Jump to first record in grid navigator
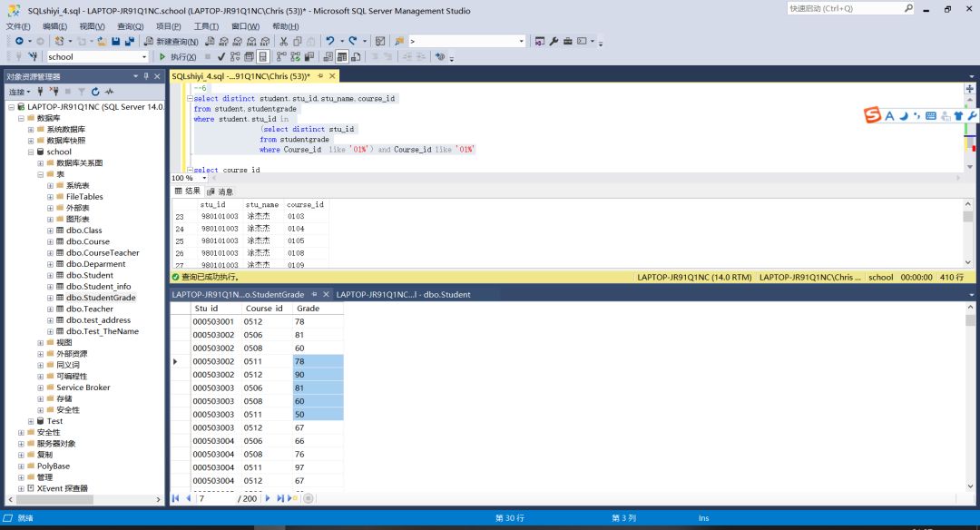The width and height of the screenshot is (980, 530). pyautogui.click(x=176, y=498)
